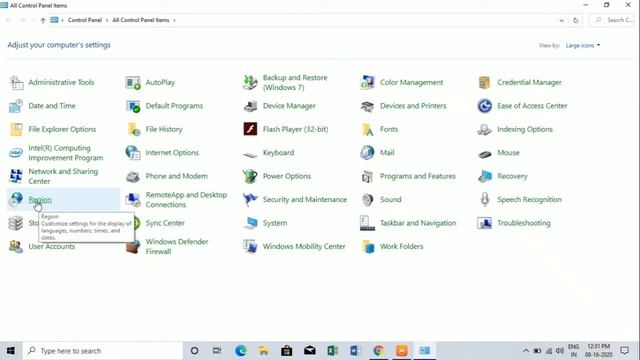Launch the Device Manager icon
640x360 pixels.
point(250,106)
